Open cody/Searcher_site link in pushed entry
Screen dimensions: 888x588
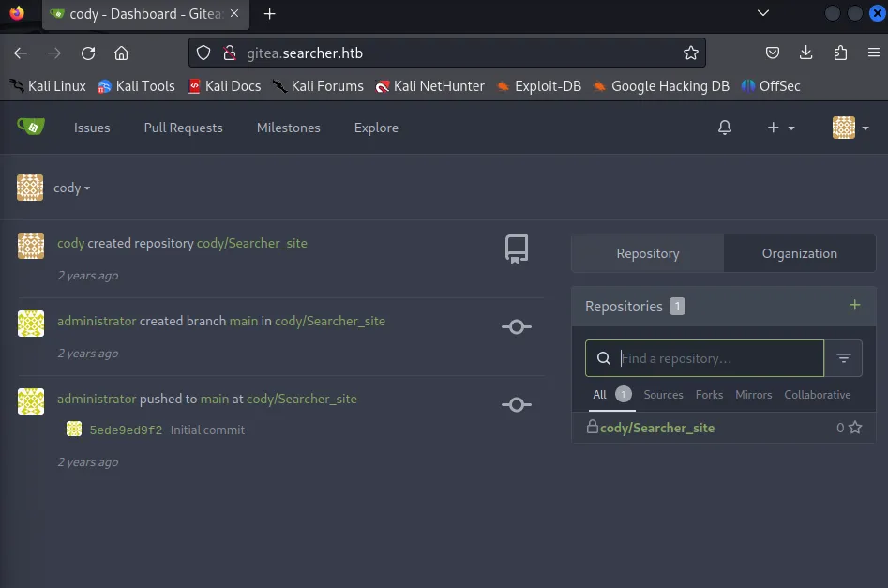301,399
